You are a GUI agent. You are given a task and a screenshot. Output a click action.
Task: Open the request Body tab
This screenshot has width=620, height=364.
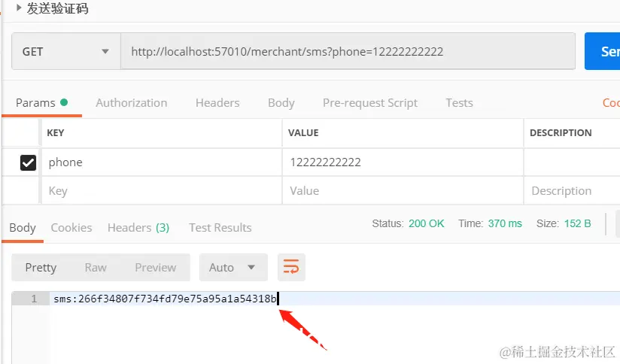[x=281, y=103]
